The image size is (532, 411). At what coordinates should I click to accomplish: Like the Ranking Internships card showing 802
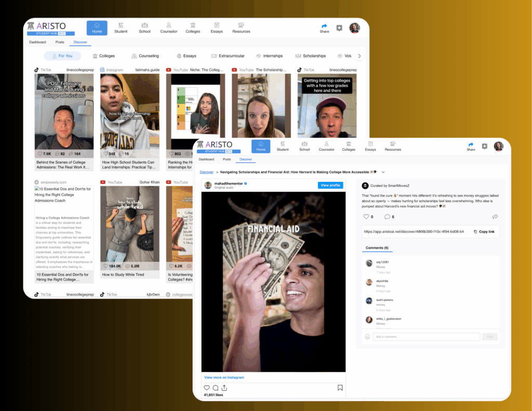171,154
